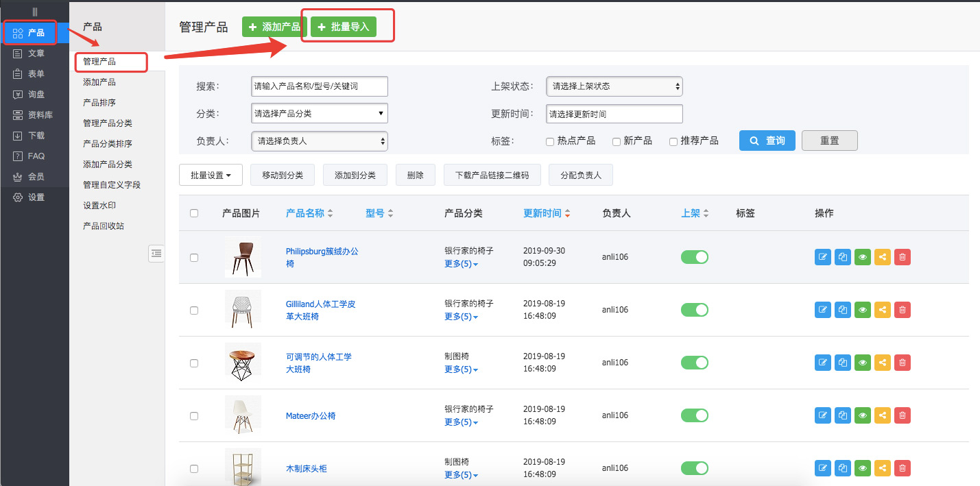The height and width of the screenshot is (486, 980).
Task: Toggle 上架 switch for Gilliland人体工学皮革大班椅
Action: pos(694,310)
